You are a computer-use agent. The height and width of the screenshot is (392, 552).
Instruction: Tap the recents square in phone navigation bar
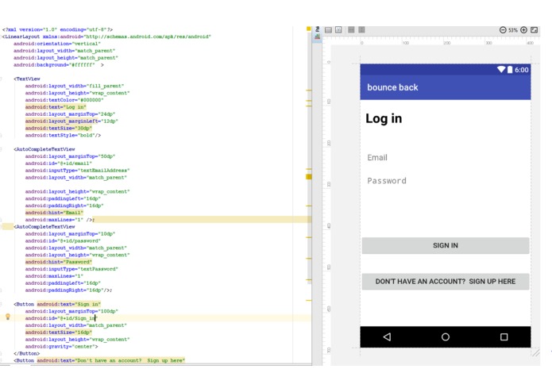[x=504, y=336]
